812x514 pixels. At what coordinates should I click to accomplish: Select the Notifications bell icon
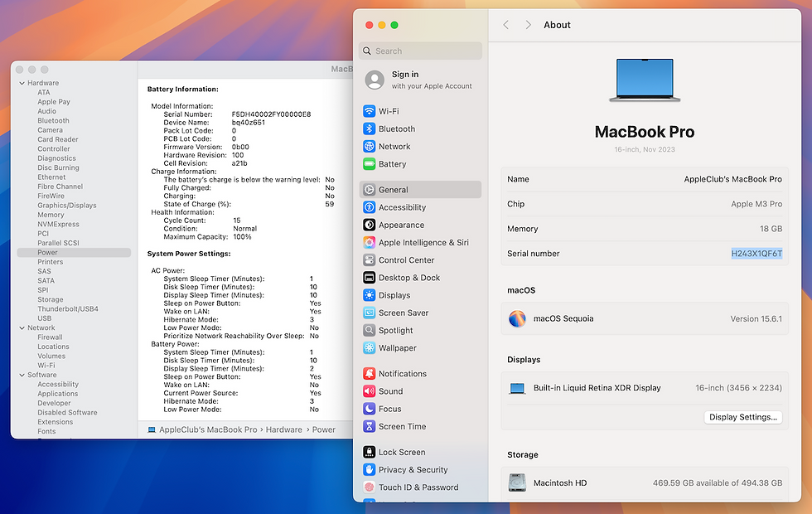pos(369,374)
